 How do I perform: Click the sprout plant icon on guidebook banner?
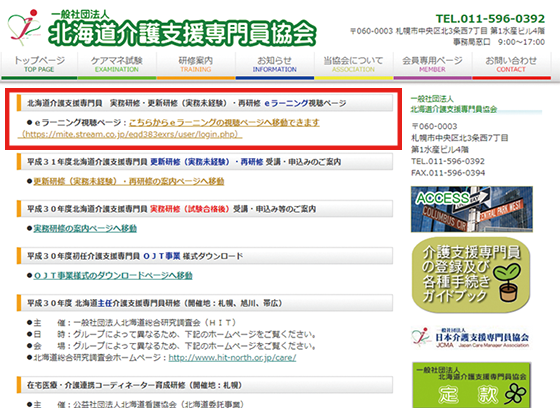[x=508, y=283]
